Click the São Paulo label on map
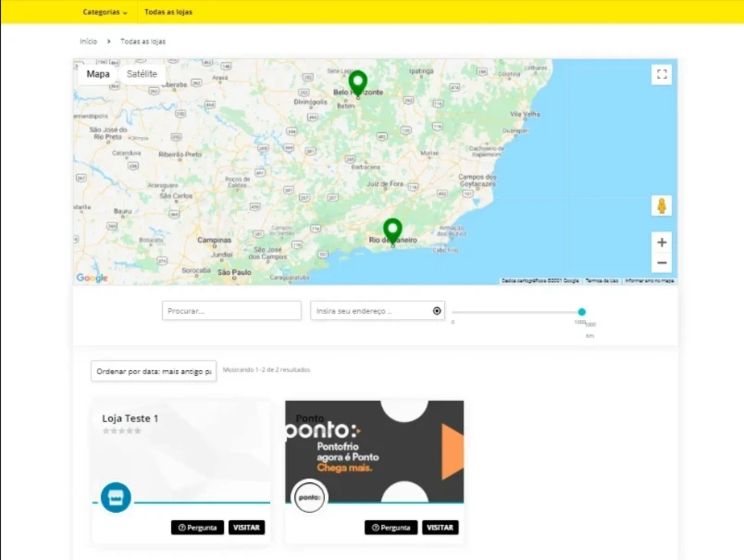Image resolution: width=744 pixels, height=560 pixels. [x=234, y=272]
